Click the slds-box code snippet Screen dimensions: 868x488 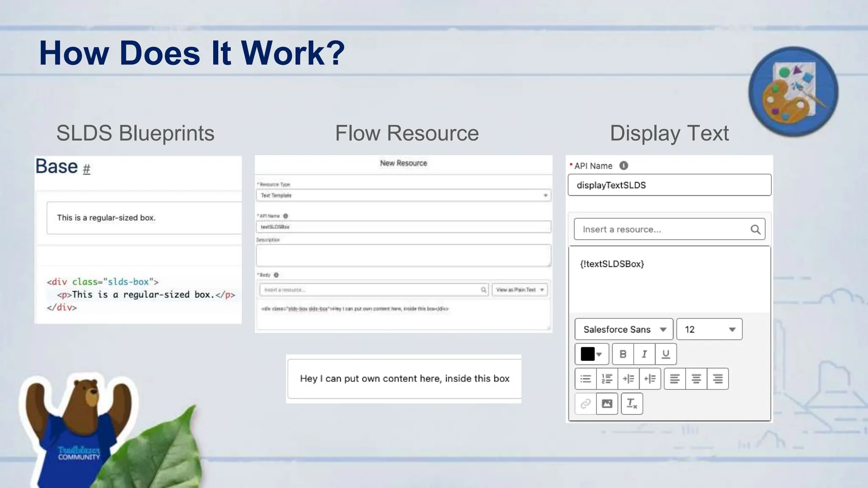click(141, 294)
